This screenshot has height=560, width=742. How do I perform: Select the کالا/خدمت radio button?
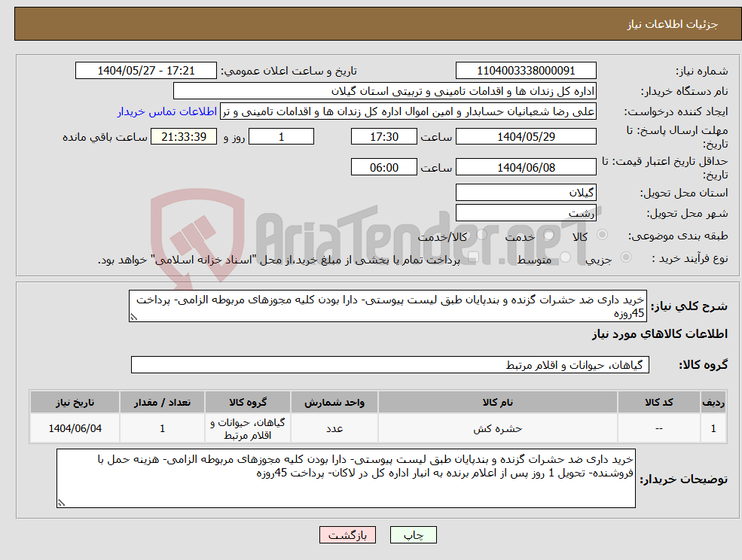481,235
